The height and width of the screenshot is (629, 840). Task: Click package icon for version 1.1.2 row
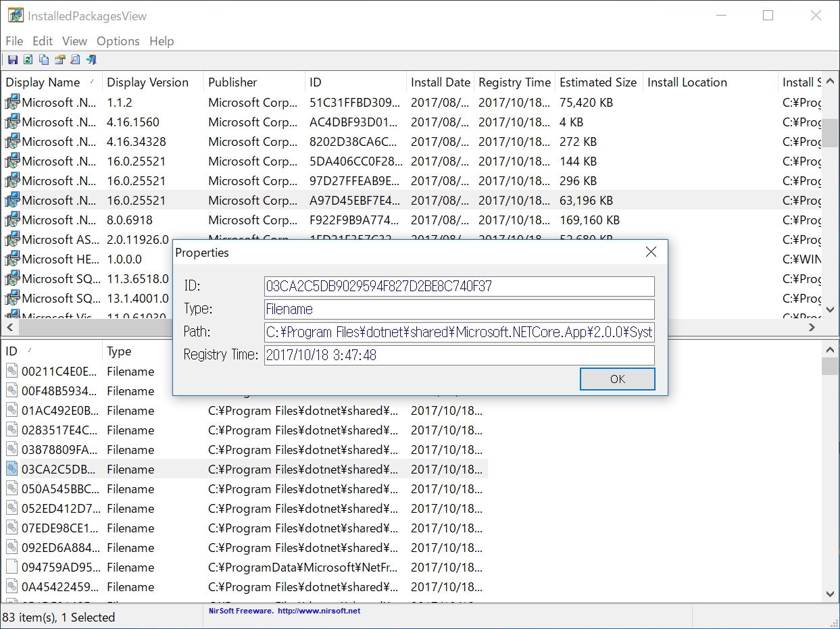point(12,102)
